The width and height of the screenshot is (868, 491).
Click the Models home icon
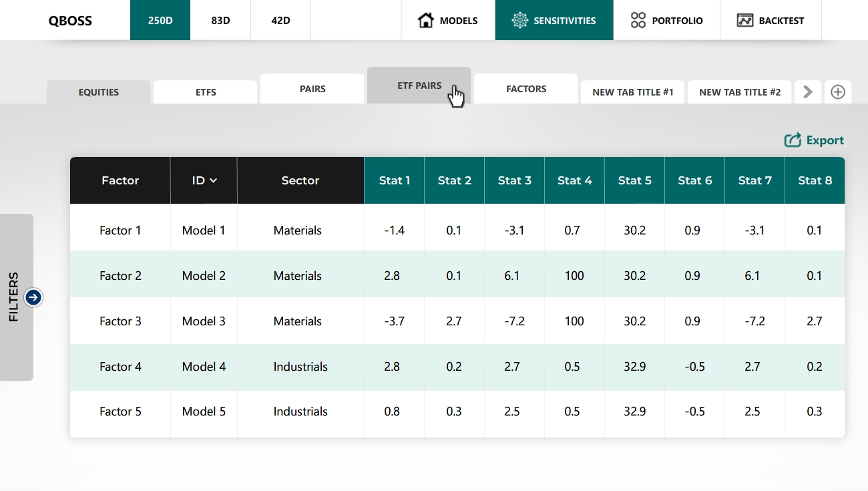click(x=425, y=20)
